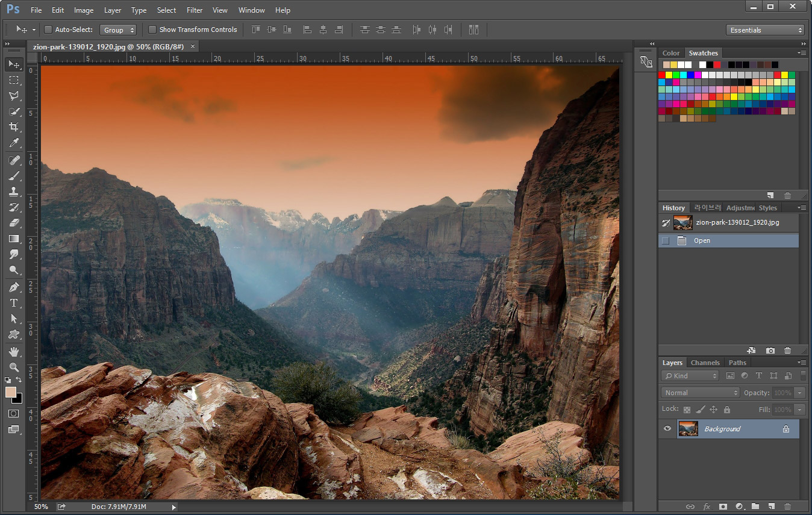The width and height of the screenshot is (812, 515).
Task: Click the add layer style fx icon
Action: click(x=707, y=507)
